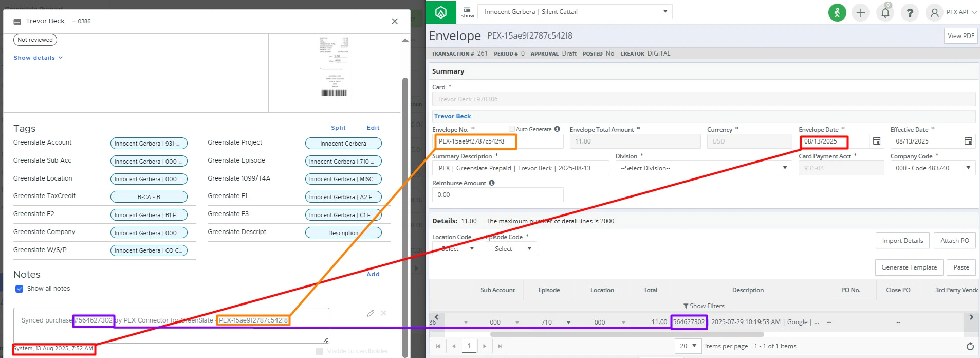
Task: Delete the note with X icon
Action: pos(383,313)
